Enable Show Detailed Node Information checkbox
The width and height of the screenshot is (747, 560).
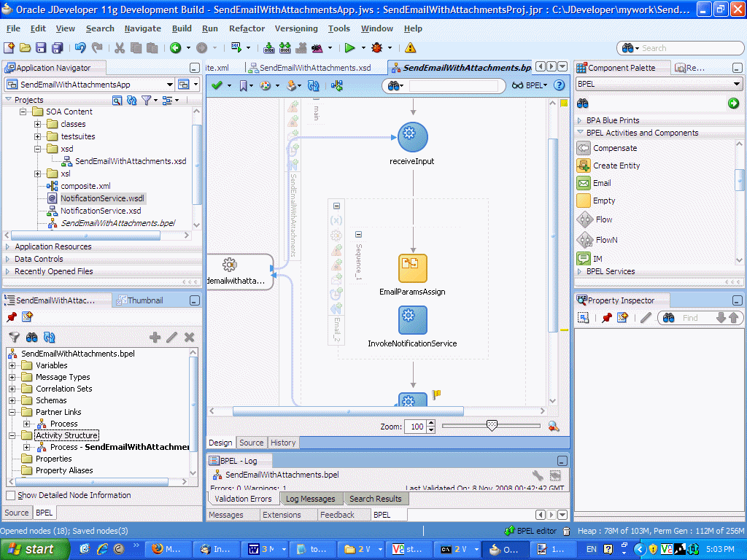click(10, 496)
